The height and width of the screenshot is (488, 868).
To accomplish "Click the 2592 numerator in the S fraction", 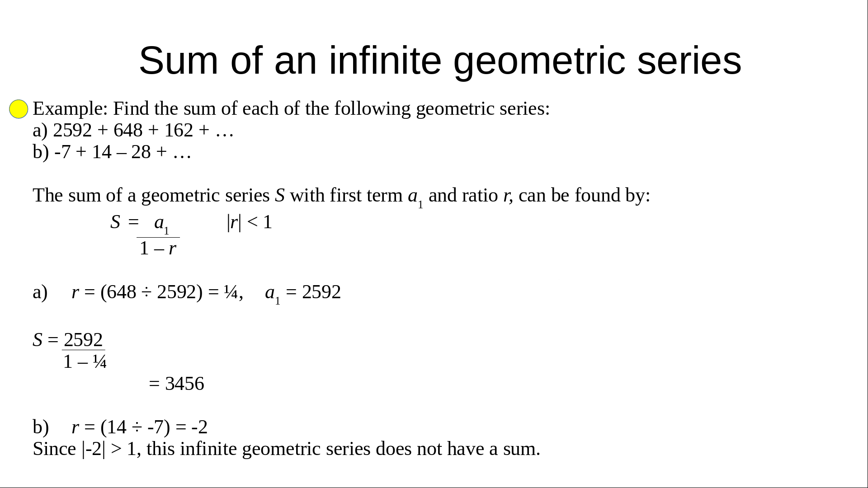I will click(x=83, y=340).
